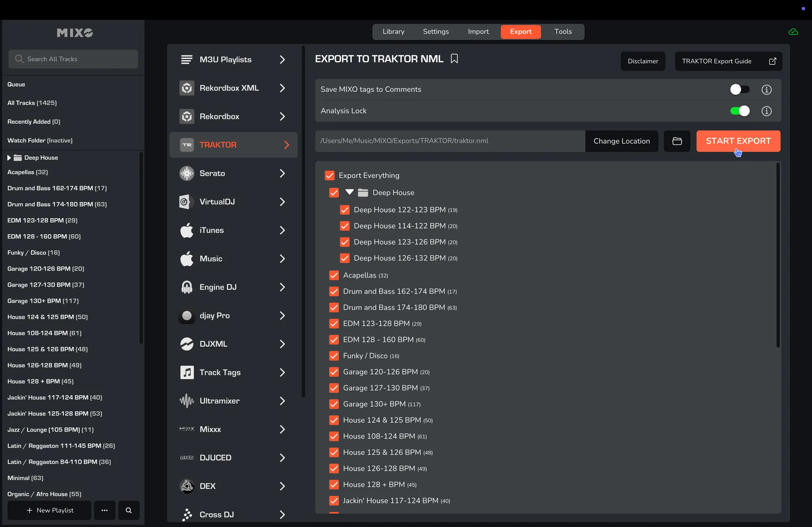Screen dimensions: 812x527
Task: Collapse the Deep House folder in export list
Action: click(x=349, y=192)
